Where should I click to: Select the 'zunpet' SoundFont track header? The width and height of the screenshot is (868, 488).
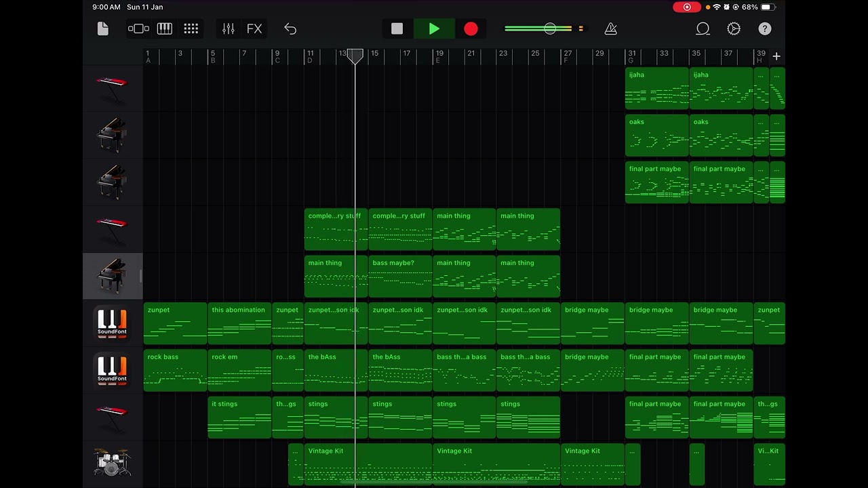tap(113, 323)
